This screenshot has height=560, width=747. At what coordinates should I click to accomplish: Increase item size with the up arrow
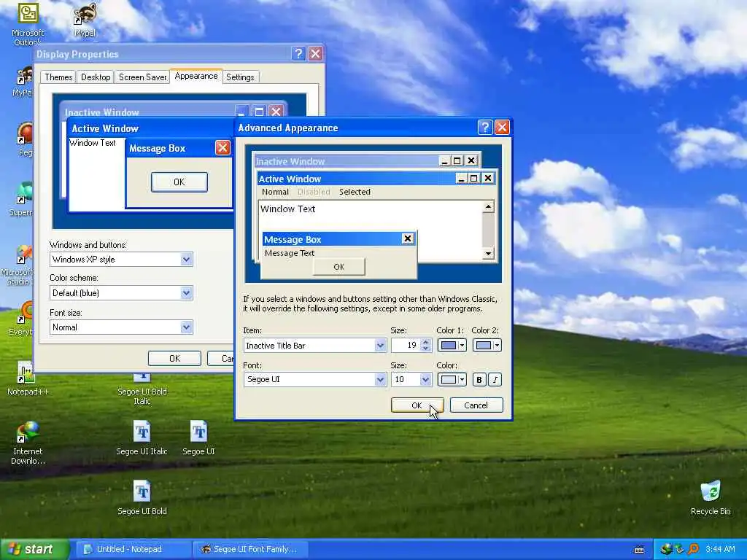426,342
